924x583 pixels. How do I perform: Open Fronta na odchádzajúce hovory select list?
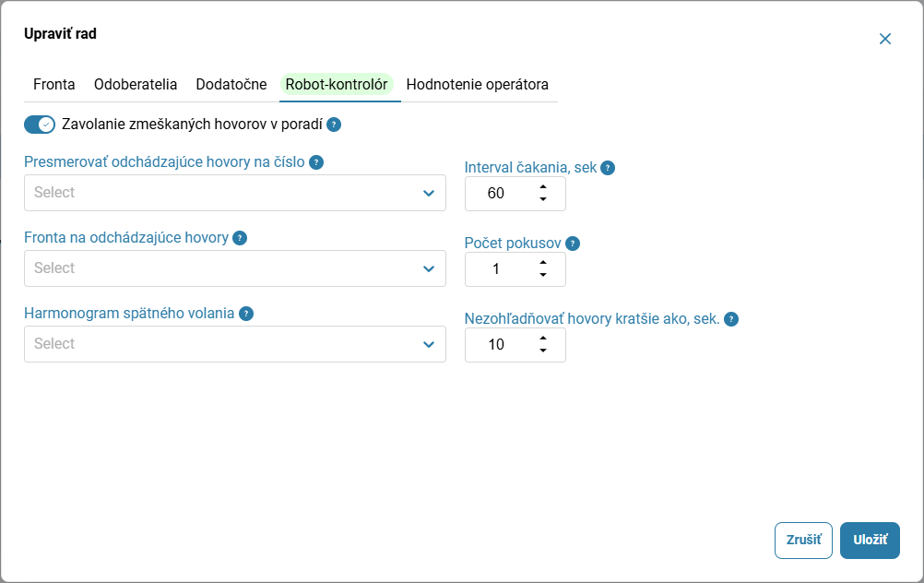(235, 268)
